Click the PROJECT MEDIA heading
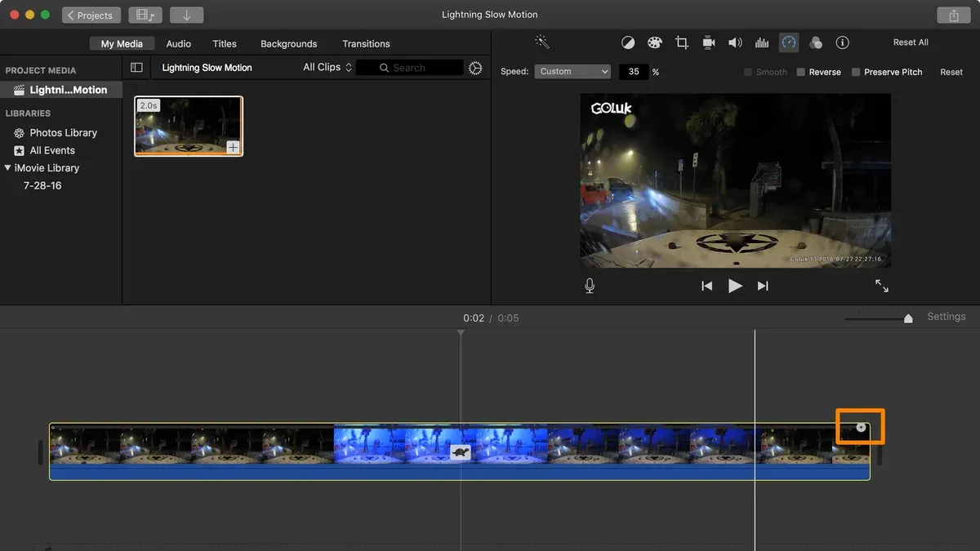Viewport: 980px width, 551px height. [41, 70]
